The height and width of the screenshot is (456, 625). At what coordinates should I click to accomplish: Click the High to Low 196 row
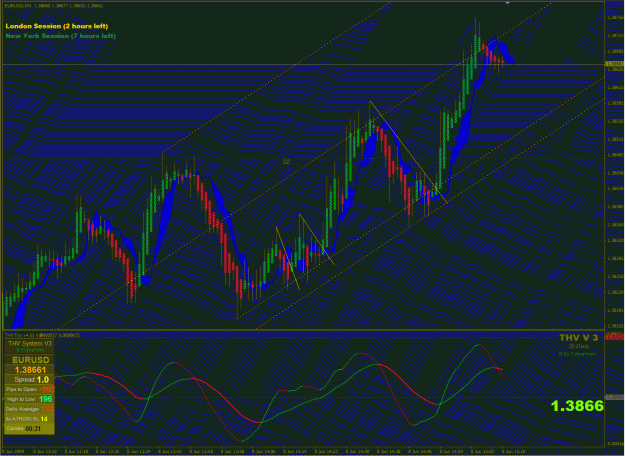[x=30, y=399]
